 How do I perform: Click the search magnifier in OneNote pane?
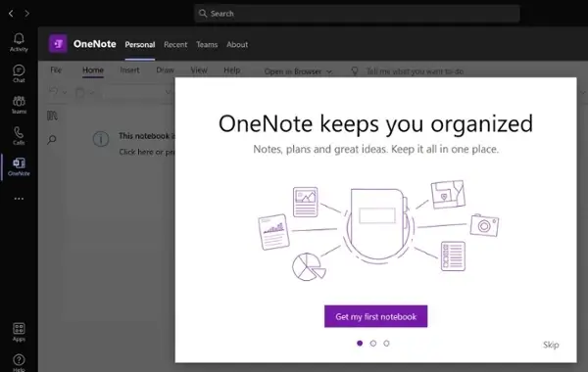pyautogui.click(x=52, y=140)
